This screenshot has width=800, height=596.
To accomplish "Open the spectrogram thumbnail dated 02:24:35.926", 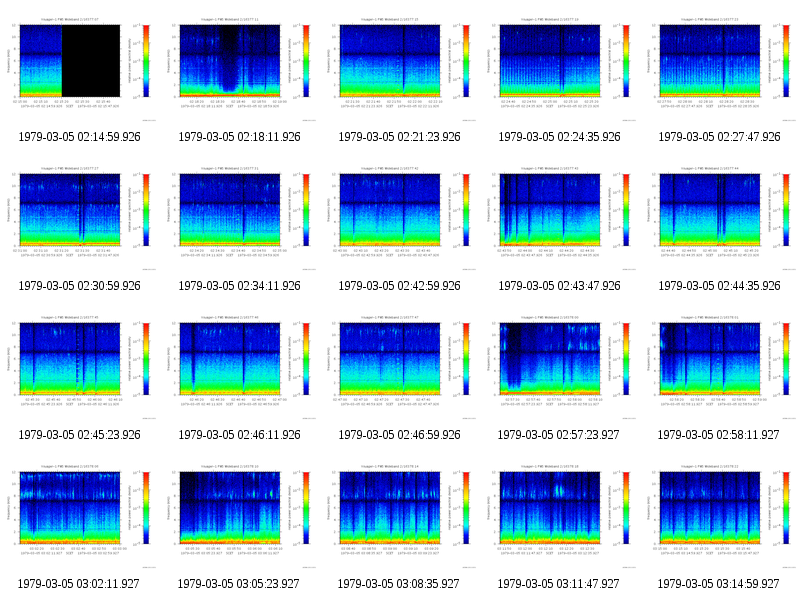I will pos(559,69).
